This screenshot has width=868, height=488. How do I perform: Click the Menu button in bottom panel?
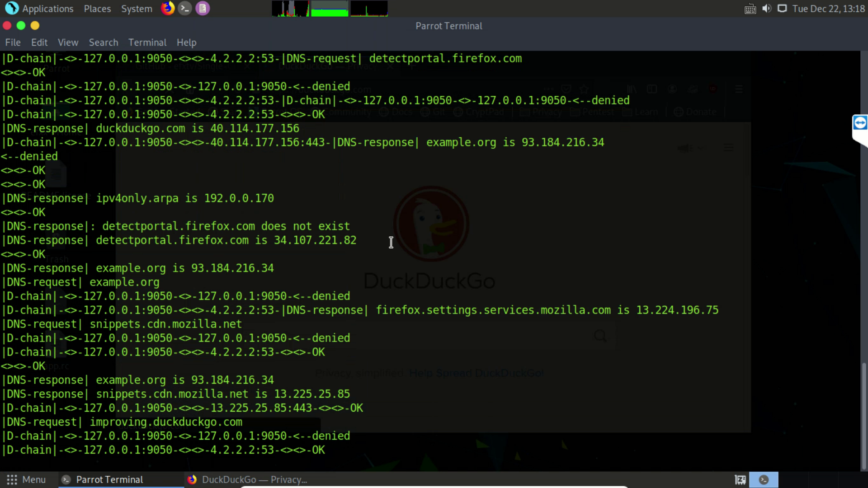click(x=26, y=479)
